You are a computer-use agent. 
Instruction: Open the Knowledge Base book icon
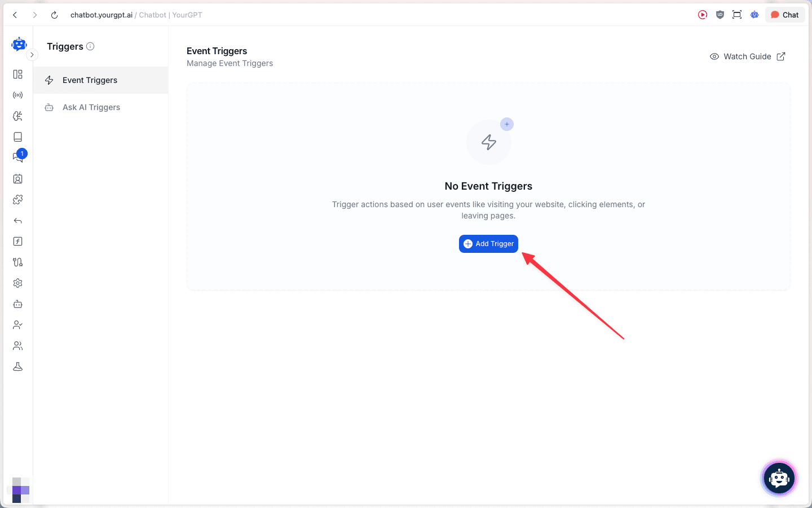click(17, 137)
